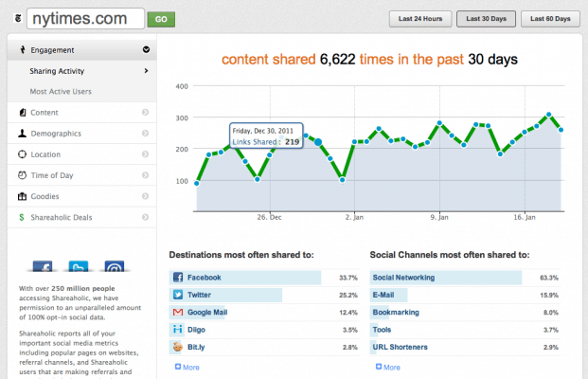Click the Twitter icon in destinations list

[177, 295]
